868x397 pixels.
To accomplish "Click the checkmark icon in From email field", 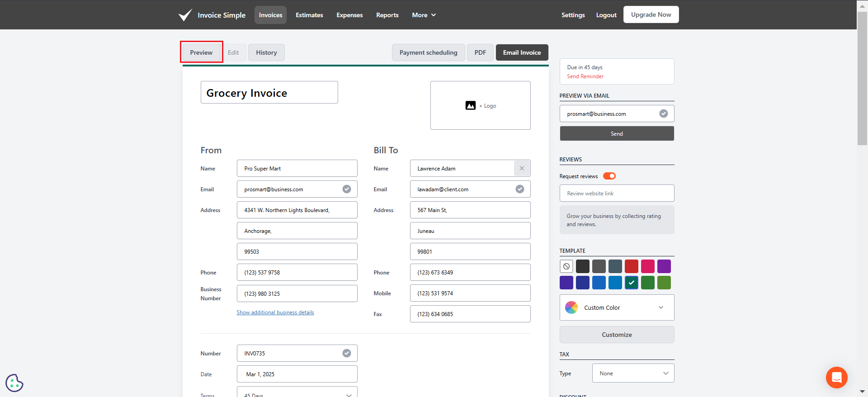I will (347, 189).
